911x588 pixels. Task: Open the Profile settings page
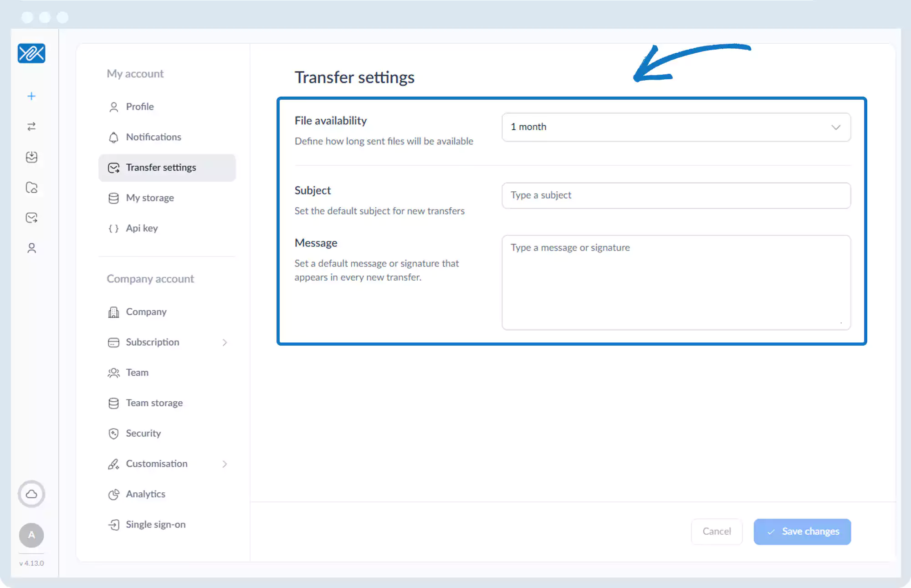click(140, 107)
